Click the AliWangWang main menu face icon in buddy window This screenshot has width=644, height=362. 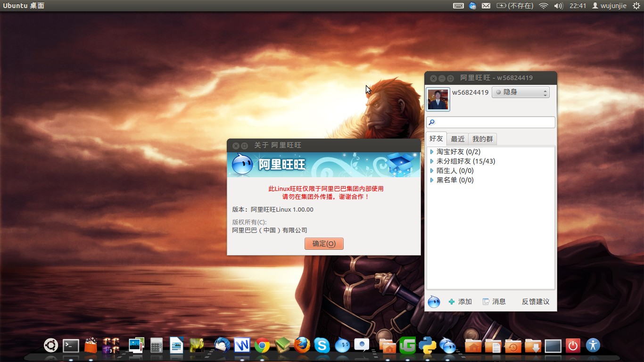434,302
